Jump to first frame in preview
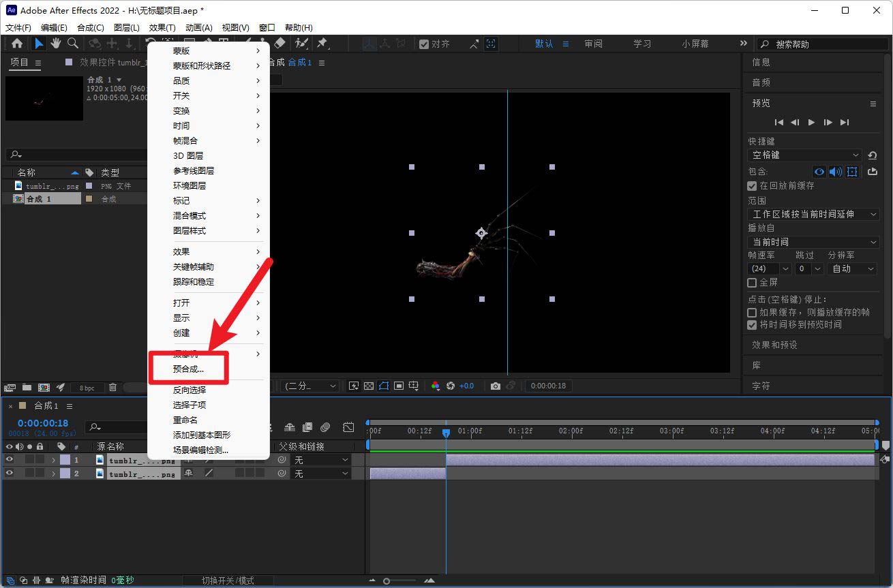The image size is (893, 588). click(x=778, y=123)
